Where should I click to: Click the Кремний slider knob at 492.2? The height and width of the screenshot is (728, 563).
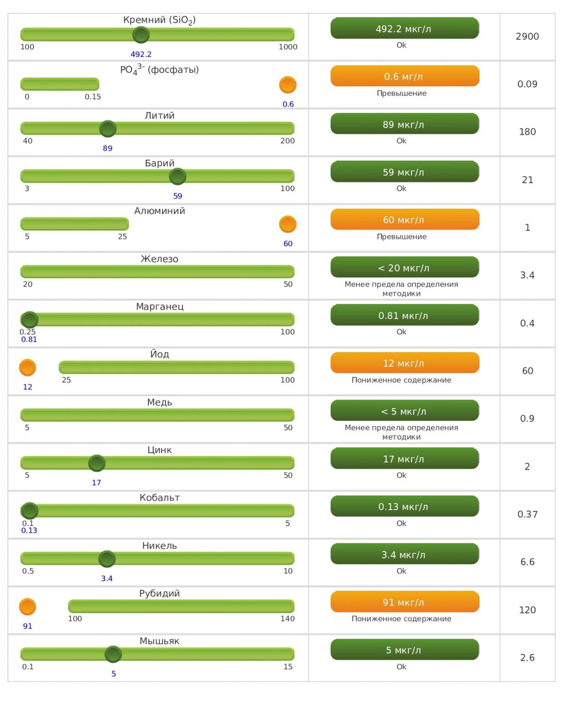point(141,35)
